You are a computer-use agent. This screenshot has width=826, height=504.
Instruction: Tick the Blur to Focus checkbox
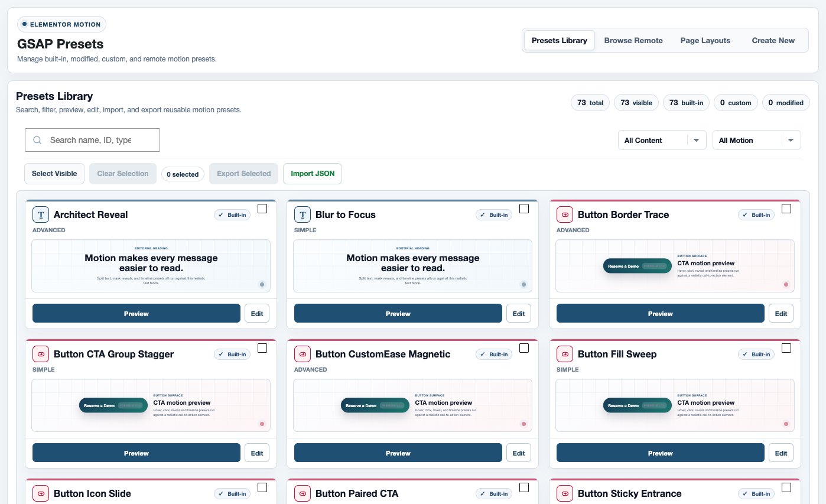tap(524, 209)
